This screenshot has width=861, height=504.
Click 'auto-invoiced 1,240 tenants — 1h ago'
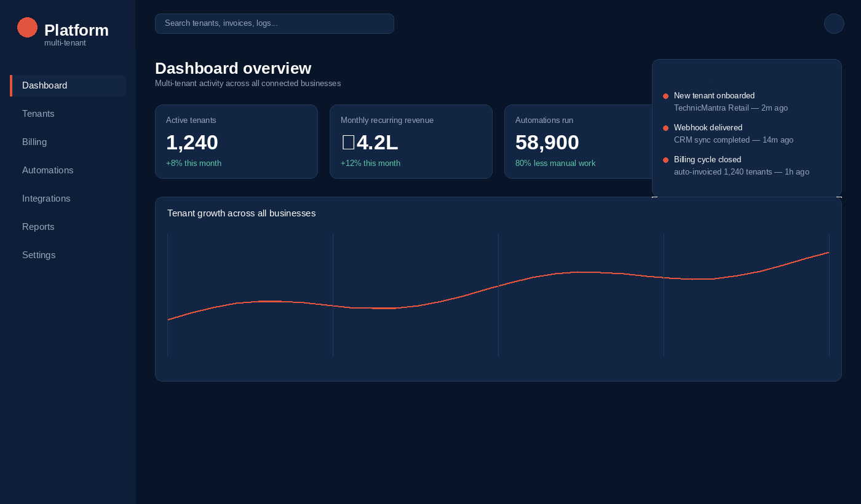742,172
